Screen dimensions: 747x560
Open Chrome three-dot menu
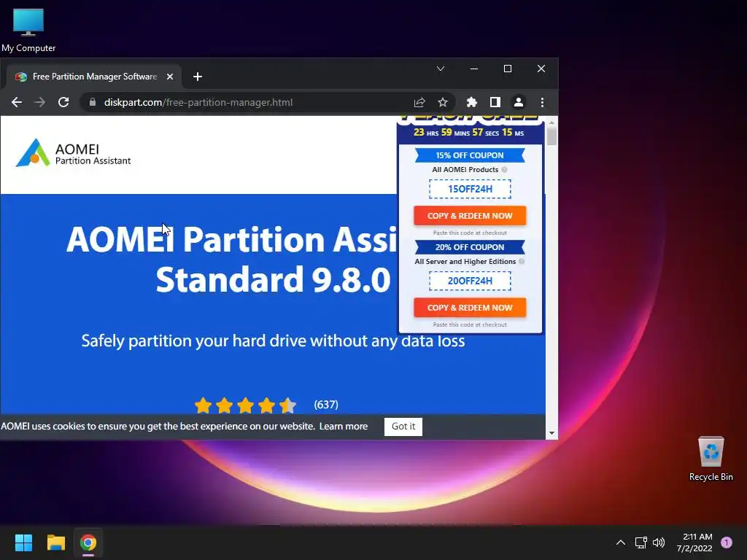[x=542, y=102]
